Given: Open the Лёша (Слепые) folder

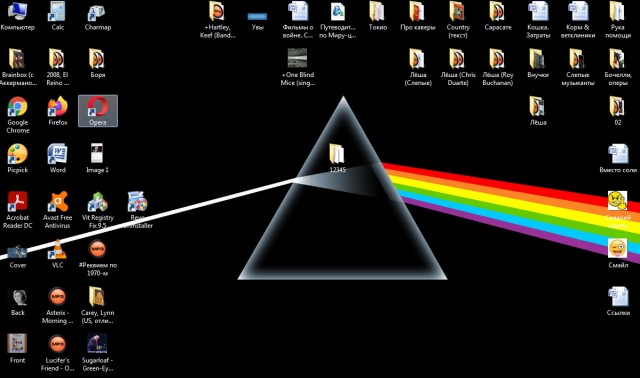Looking at the screenshot, I should [x=418, y=67].
